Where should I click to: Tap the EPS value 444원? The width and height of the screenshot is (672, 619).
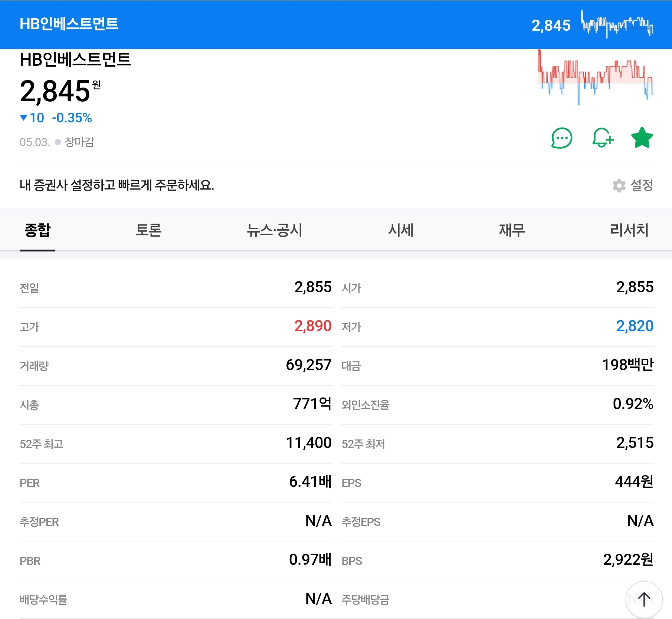coord(634,482)
